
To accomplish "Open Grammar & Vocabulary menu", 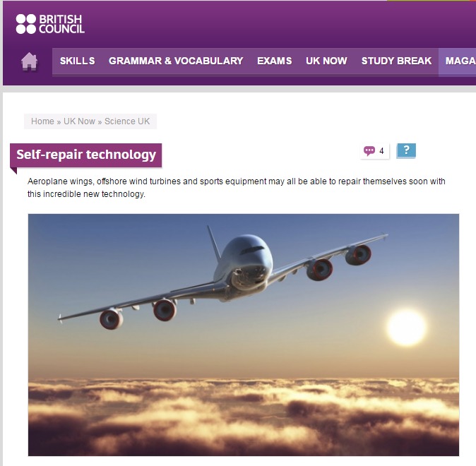I will point(176,61).
